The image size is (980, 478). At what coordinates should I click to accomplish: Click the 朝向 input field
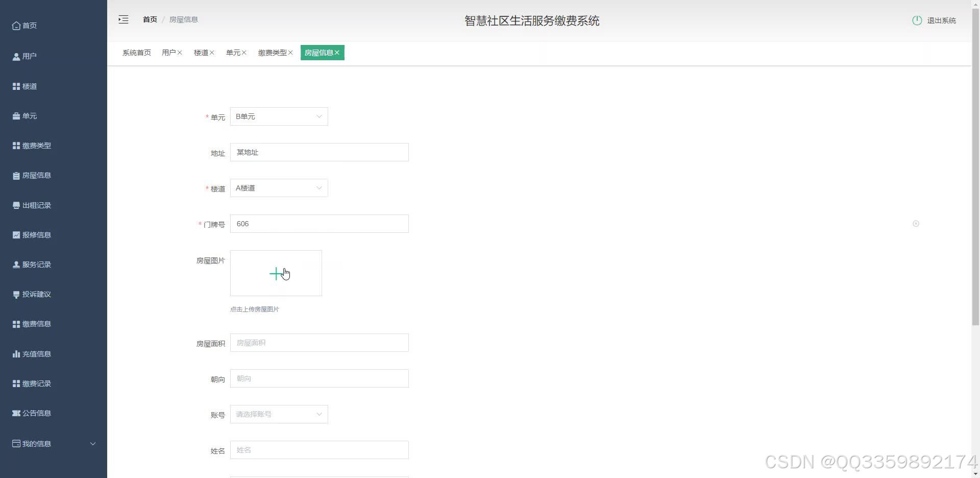[320, 378]
